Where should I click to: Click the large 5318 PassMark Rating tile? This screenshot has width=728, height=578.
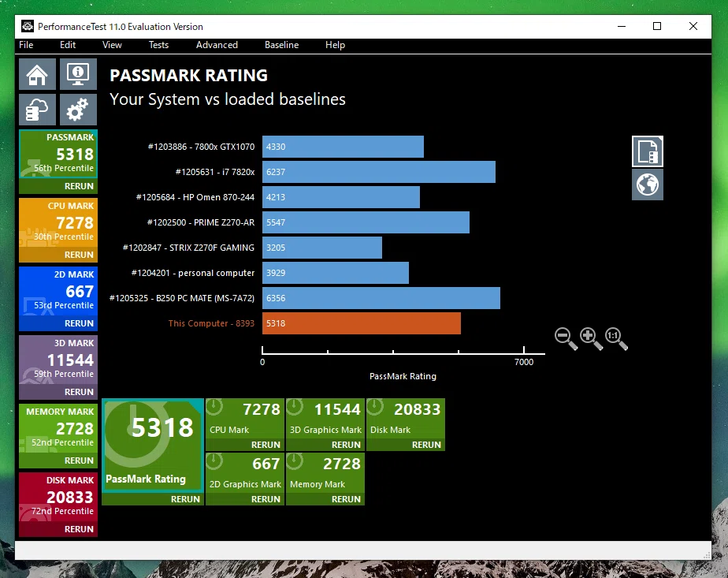[x=153, y=445]
